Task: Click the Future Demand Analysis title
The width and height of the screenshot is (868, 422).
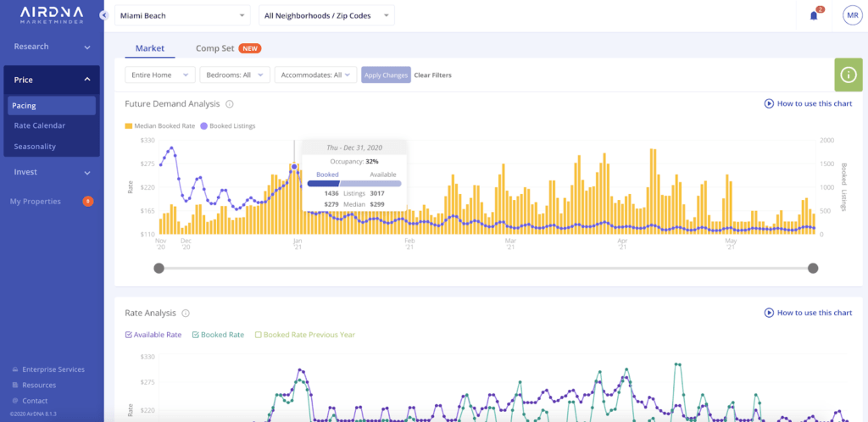Action: 172,103
